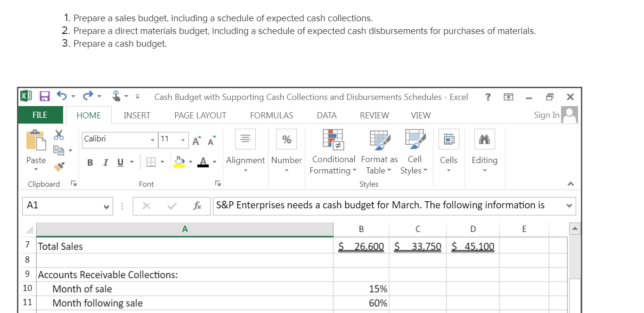Go to the REVIEW tab
The height and width of the screenshot is (313, 644).
click(375, 115)
